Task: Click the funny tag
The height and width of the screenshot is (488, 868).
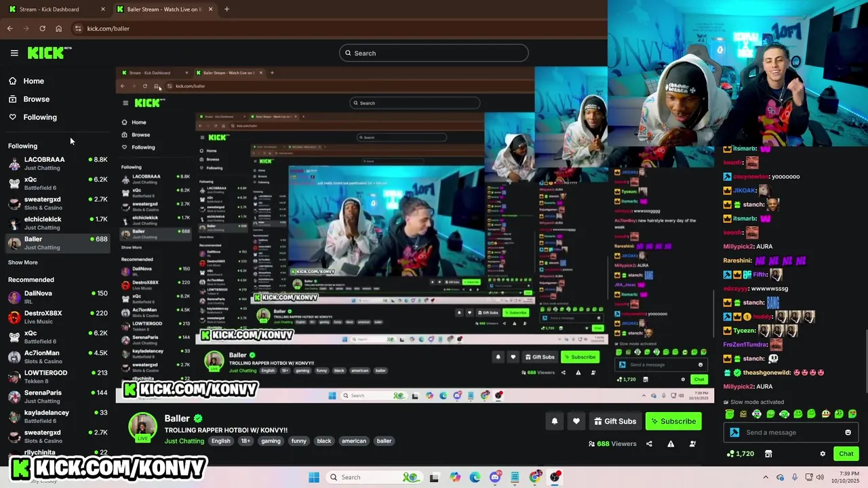Action: pos(298,441)
